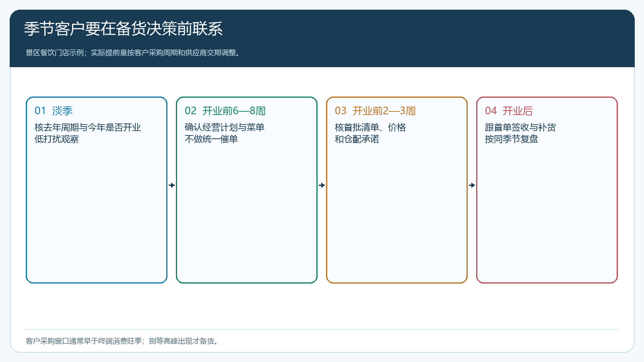Click the text 不做统一催单

211,139
